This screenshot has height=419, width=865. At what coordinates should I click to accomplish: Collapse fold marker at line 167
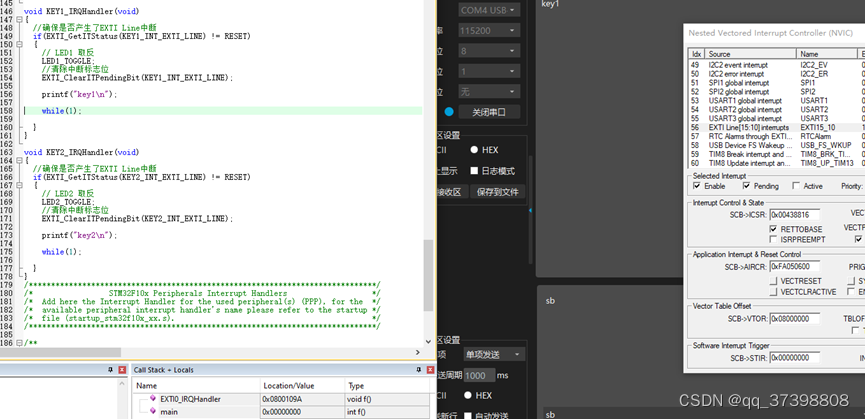pos(19,185)
